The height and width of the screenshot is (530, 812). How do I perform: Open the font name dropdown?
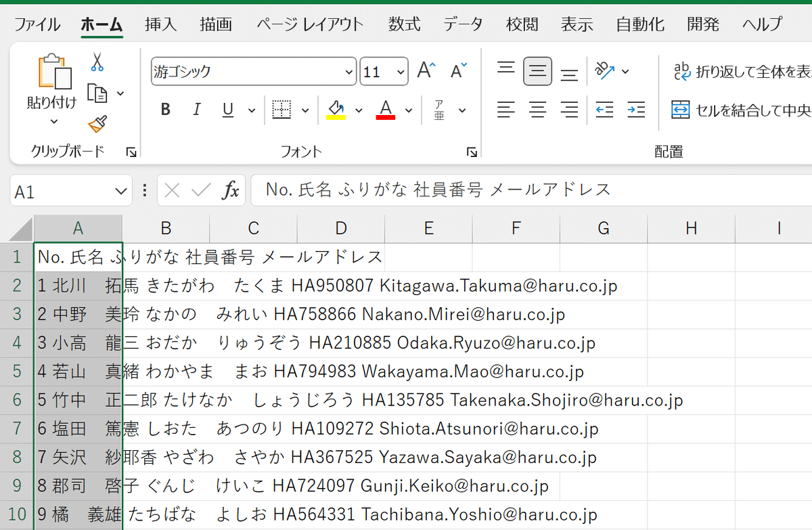pos(348,71)
